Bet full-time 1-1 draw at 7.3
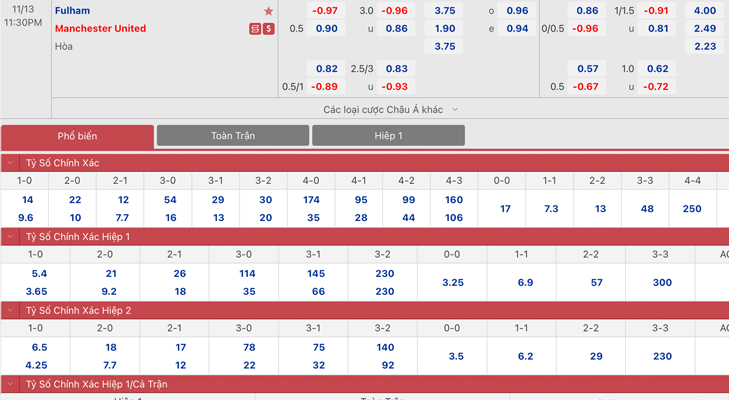Image resolution: width=729 pixels, height=400 pixels. (551, 209)
